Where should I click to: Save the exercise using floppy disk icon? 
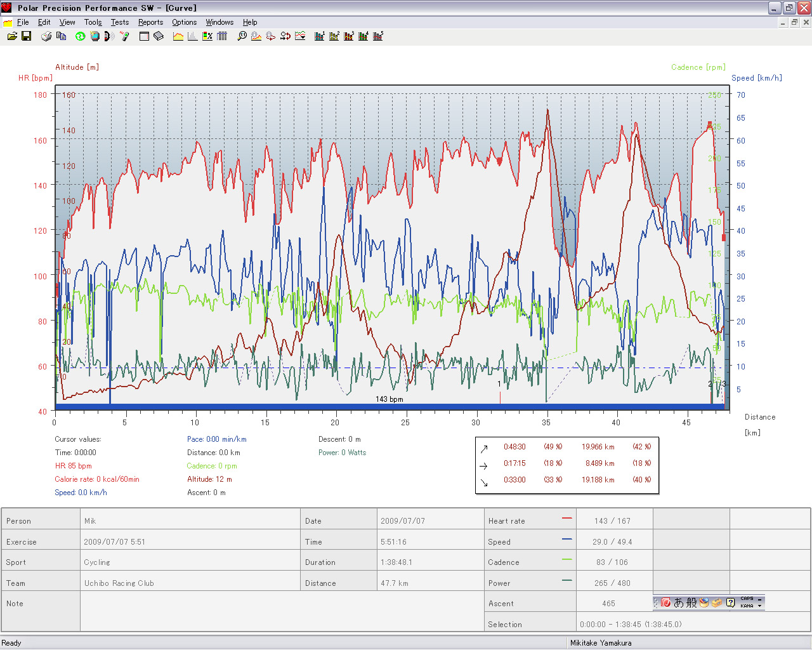[x=27, y=36]
